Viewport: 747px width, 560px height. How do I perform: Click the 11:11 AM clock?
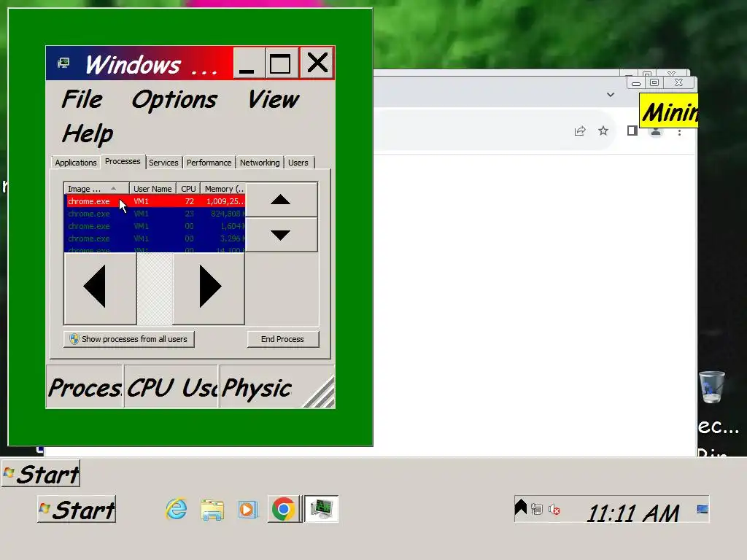(632, 513)
